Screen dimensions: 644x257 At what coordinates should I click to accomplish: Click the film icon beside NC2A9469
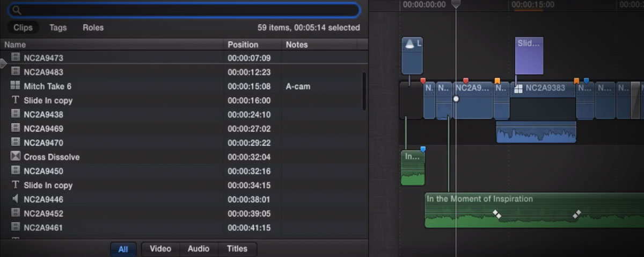click(x=16, y=128)
